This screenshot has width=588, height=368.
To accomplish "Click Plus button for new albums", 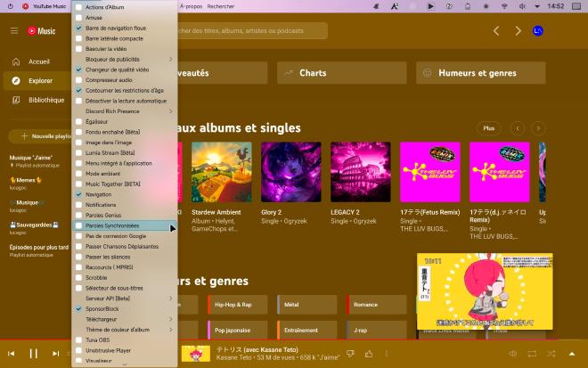I will (x=489, y=128).
